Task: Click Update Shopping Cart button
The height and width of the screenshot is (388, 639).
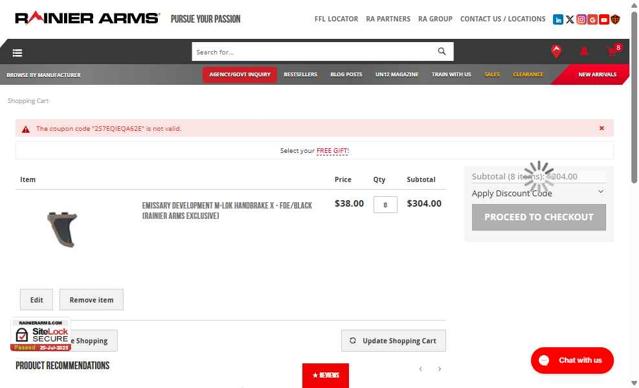Action: pyautogui.click(x=393, y=340)
